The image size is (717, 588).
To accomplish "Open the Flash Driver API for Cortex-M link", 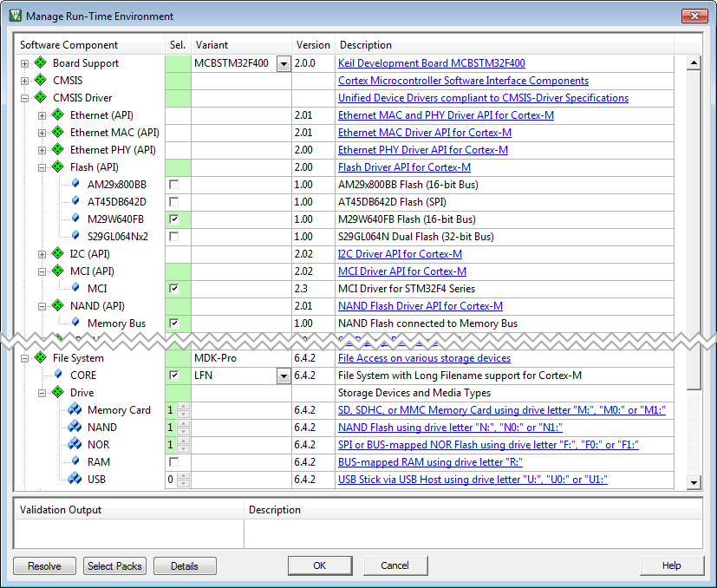I will [x=404, y=167].
